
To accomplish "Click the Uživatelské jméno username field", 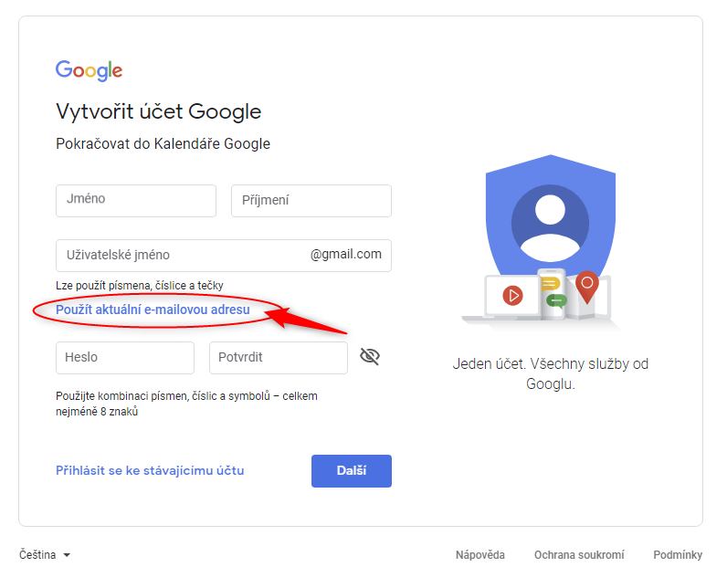I will 224,256.
